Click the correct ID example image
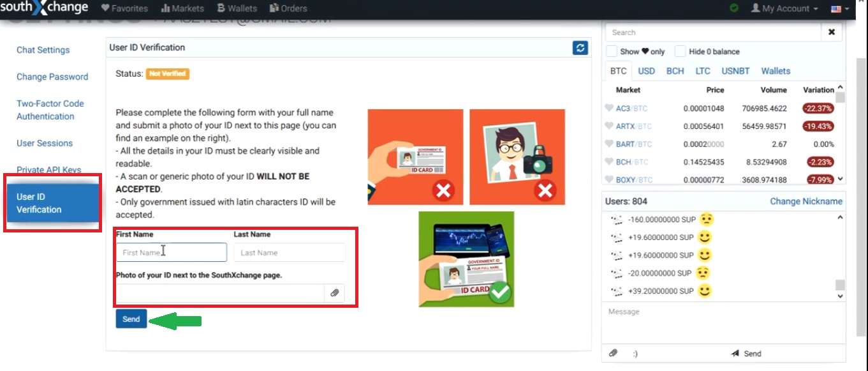The height and width of the screenshot is (371, 868). tap(466, 259)
